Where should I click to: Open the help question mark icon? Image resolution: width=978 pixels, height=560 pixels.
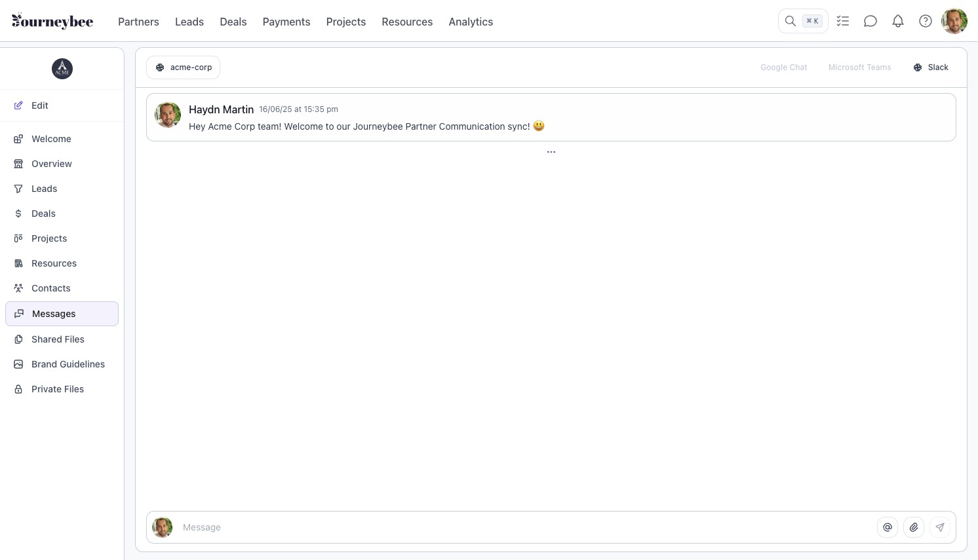click(926, 21)
